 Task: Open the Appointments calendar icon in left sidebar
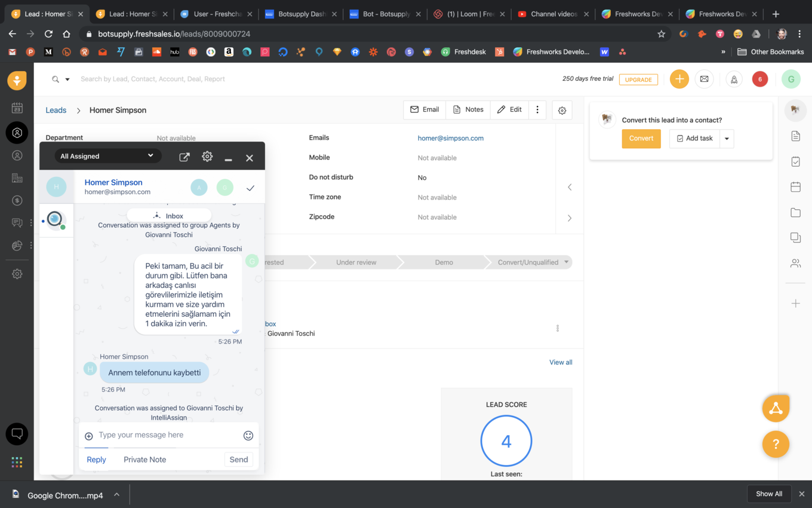tap(17, 108)
